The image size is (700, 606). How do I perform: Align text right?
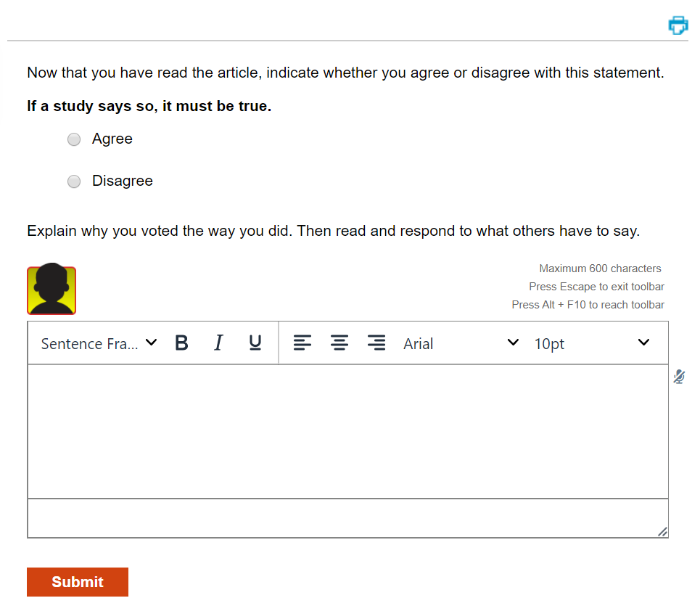click(x=376, y=343)
